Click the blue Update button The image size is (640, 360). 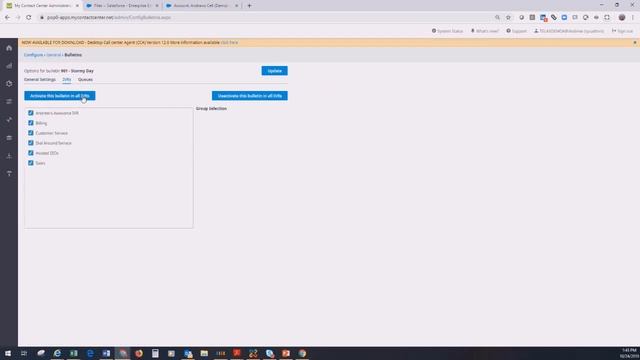pyautogui.click(x=274, y=71)
